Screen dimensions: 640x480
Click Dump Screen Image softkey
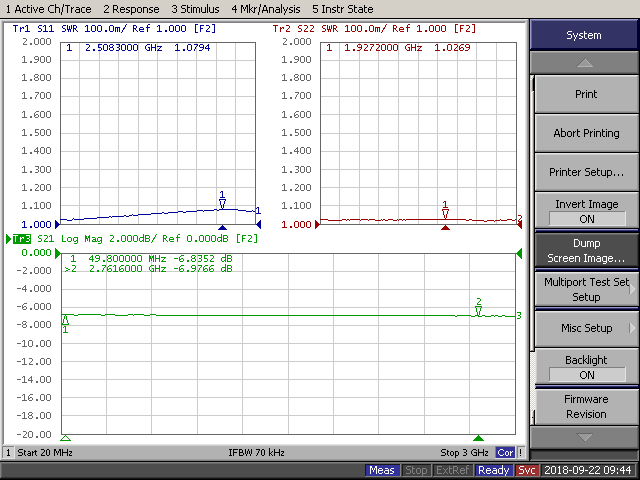pyautogui.click(x=586, y=251)
